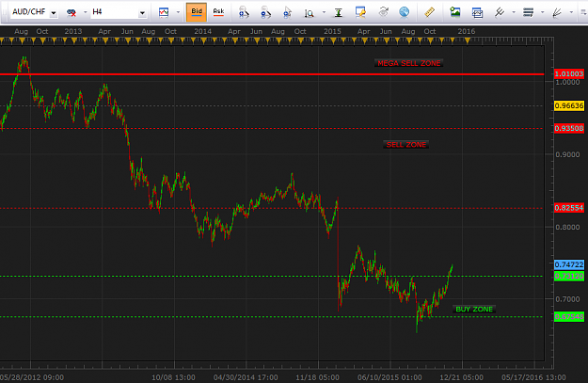This screenshot has width=588, height=383.
Task: Click the 0.7000 price scale label
Action: pos(567,299)
